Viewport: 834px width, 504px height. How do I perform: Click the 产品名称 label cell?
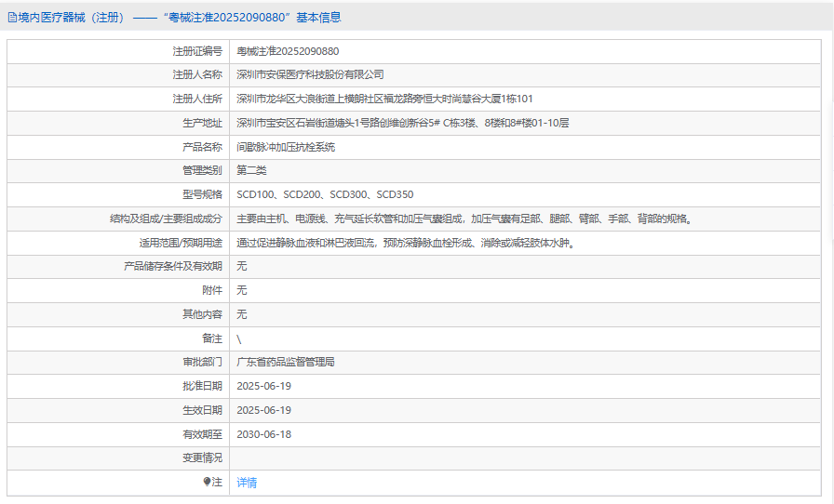point(118,147)
